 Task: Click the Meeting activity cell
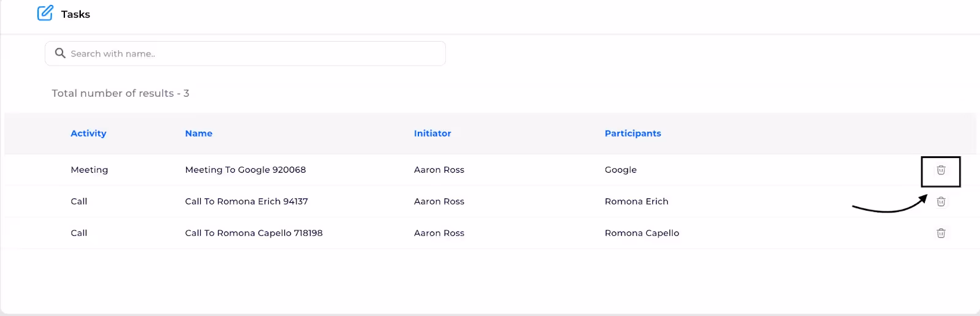tap(89, 170)
